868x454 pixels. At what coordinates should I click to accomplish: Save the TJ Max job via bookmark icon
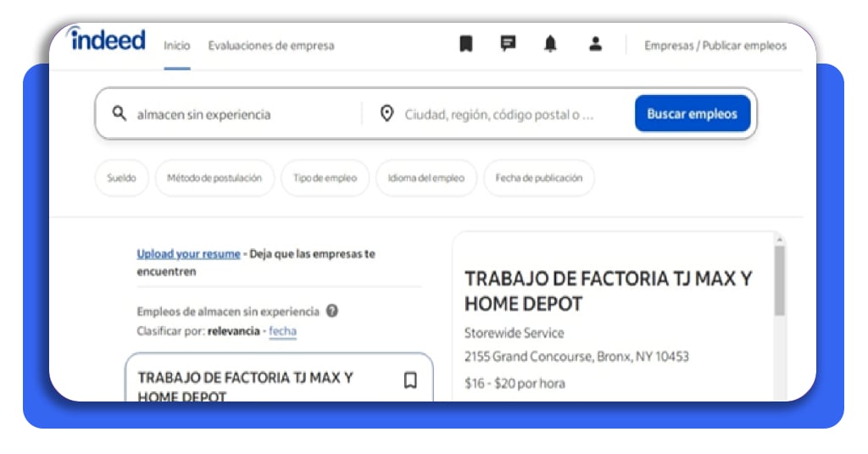[410, 380]
